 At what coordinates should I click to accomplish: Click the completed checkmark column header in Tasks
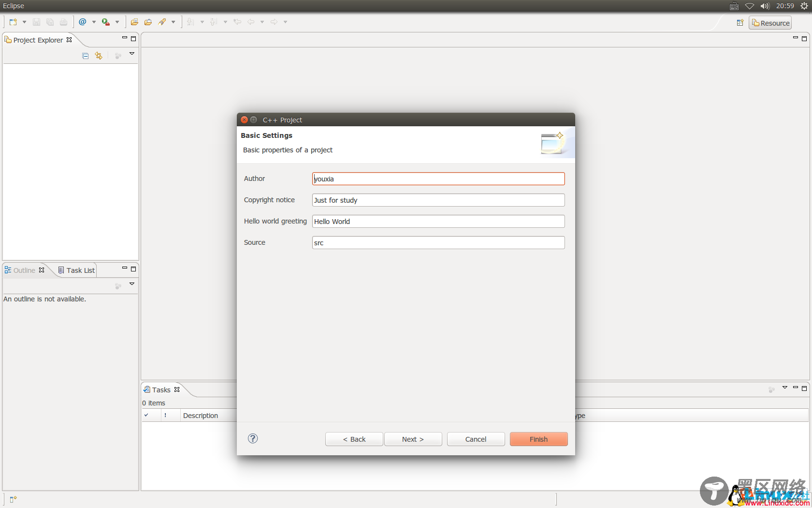[146, 415]
